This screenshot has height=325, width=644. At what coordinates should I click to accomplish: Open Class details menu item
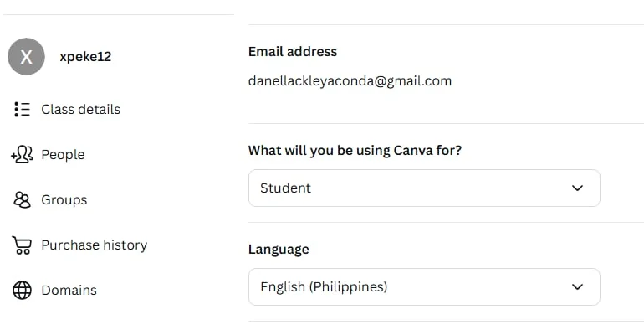coord(81,110)
